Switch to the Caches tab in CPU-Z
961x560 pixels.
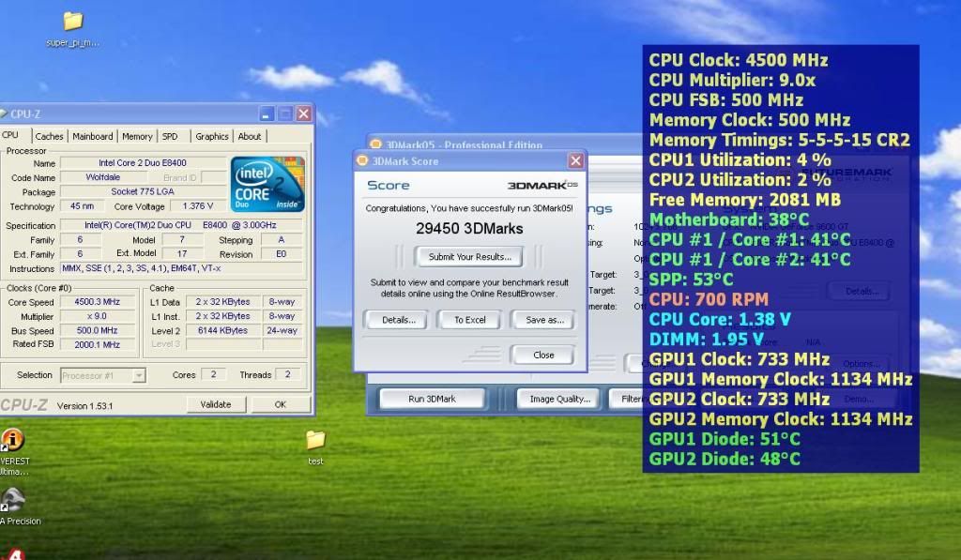tap(49, 137)
